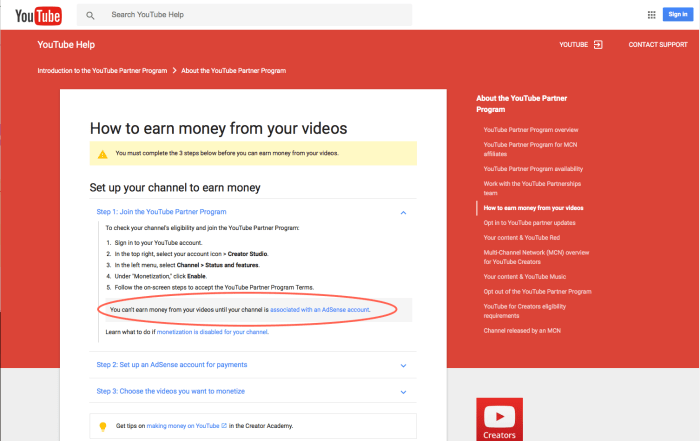Click the search magnifier icon
The height and width of the screenshot is (441, 700).
tap(90, 15)
